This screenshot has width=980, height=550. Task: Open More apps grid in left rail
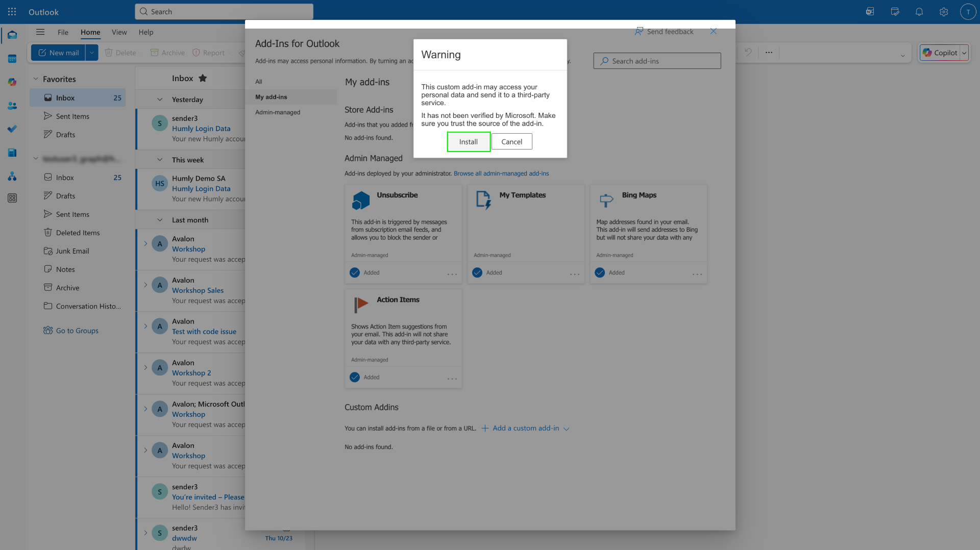pyautogui.click(x=12, y=198)
